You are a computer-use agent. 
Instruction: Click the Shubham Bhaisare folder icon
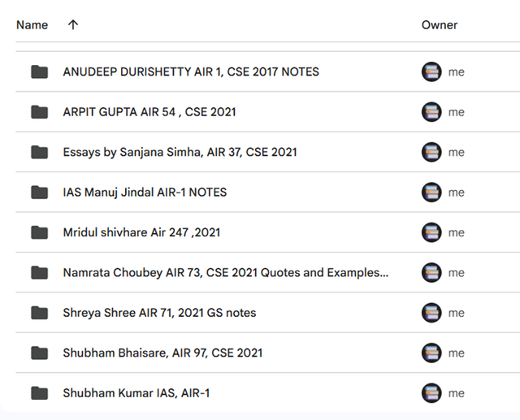click(39, 353)
